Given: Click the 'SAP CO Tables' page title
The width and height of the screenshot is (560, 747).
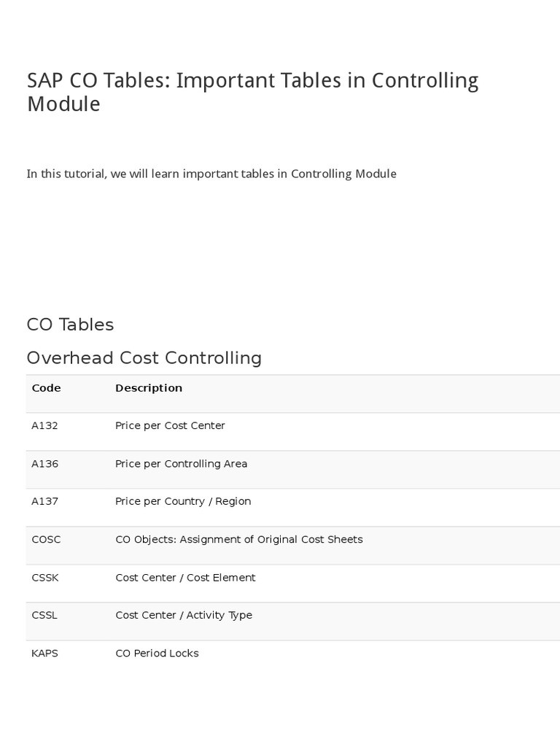Looking at the screenshot, I should (x=252, y=92).
